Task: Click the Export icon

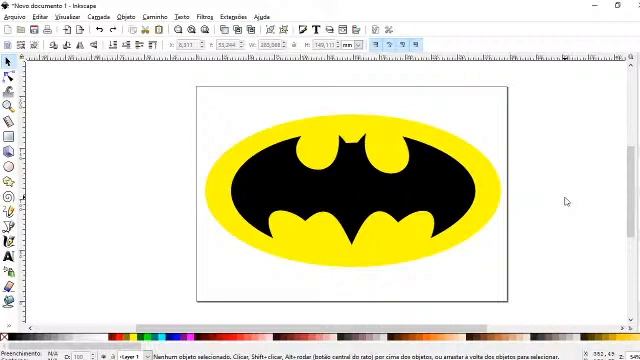Action: click(x=80, y=29)
